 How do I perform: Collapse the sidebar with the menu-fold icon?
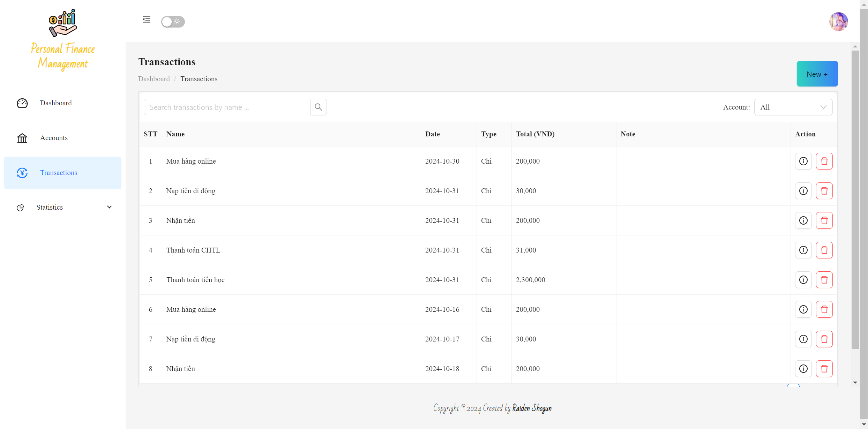(147, 20)
